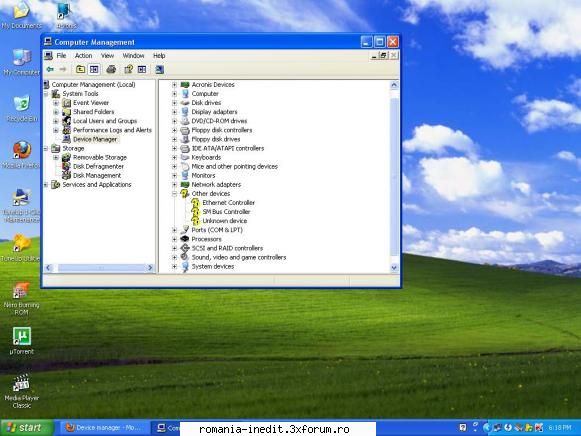This screenshot has height=436, width=581.
Task: Click the Ethernet Controller warning icon
Action: click(196, 203)
